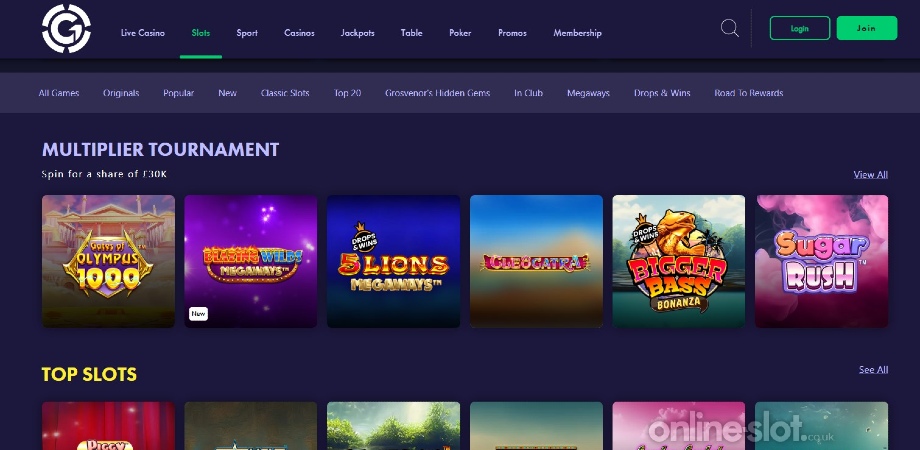
Task: Open the Live Casino menu
Action: pos(143,33)
